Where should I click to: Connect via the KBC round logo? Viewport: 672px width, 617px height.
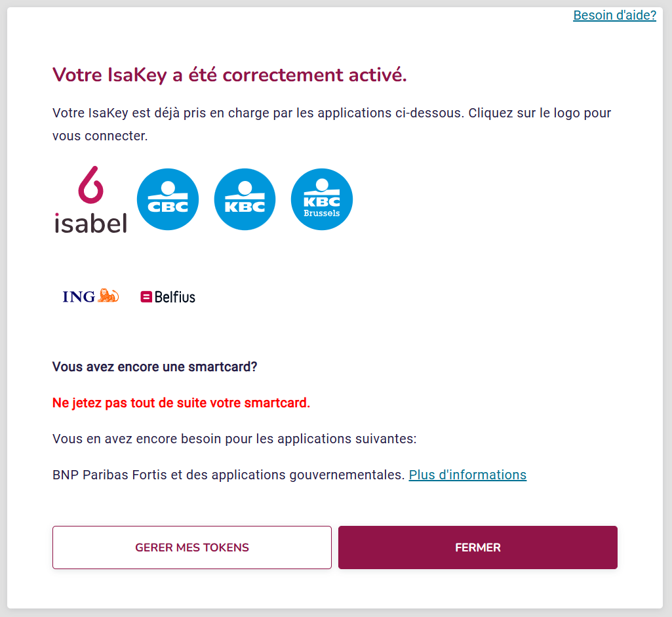pos(245,199)
